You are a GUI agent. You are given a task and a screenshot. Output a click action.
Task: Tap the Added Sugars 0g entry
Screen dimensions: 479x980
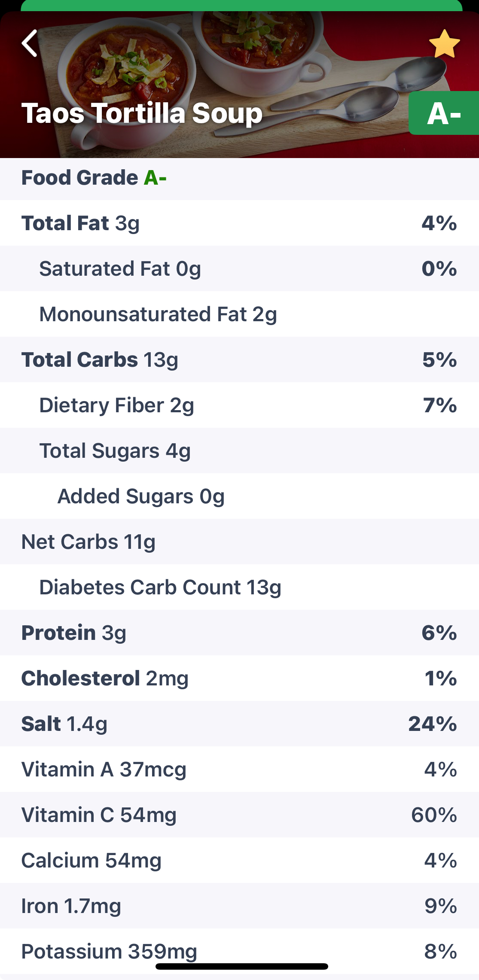coord(141,496)
